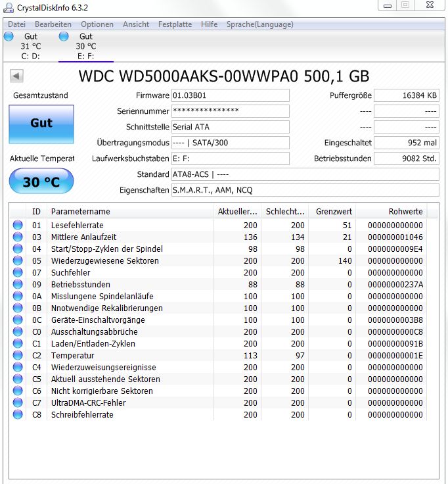This screenshot has height=484, width=448.
Task: Click status icon for Betriebsstunden row 09
Action: pyautogui.click(x=18, y=284)
